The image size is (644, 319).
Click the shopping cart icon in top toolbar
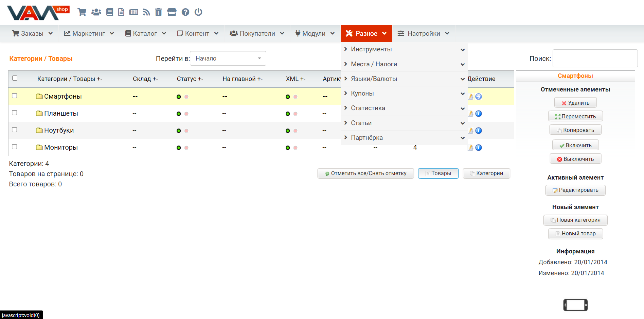point(82,12)
